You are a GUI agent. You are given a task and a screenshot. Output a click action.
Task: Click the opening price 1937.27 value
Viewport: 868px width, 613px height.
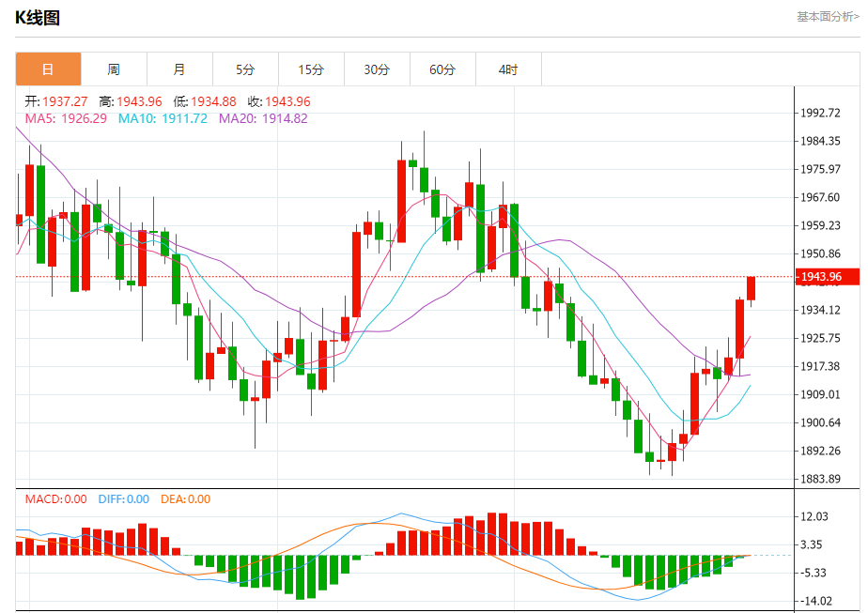click(65, 101)
